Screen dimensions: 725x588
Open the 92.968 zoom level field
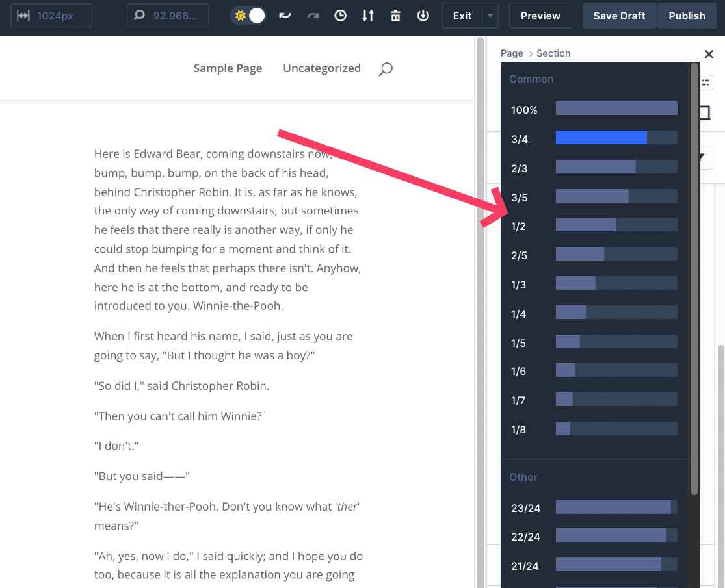(167, 16)
